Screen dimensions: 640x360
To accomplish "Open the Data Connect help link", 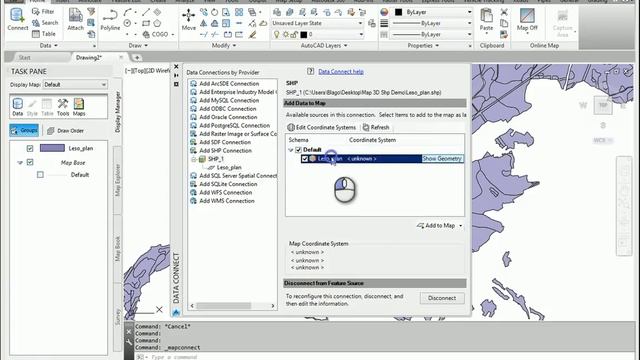I will (x=341, y=71).
